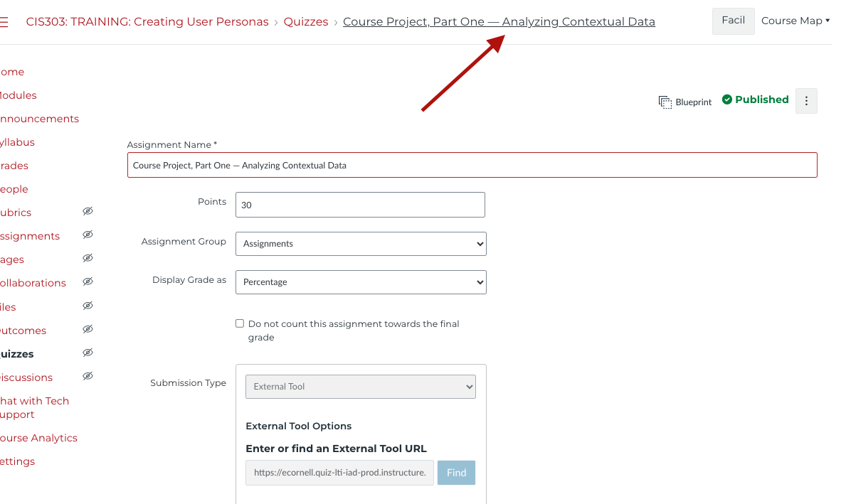This screenshot has height=504, width=846.
Task: Click hidden-eye icon beside Collaborations
Action: point(88,282)
